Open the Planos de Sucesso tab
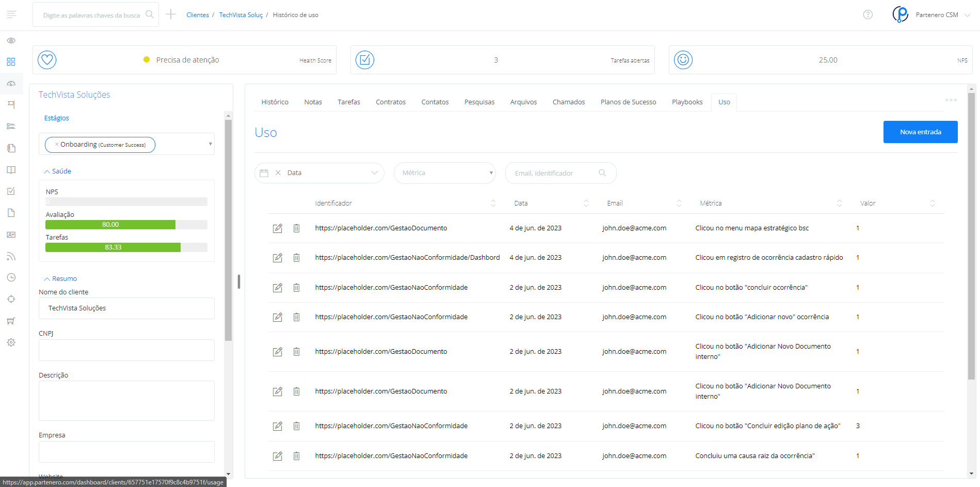980x487 pixels. (x=629, y=102)
